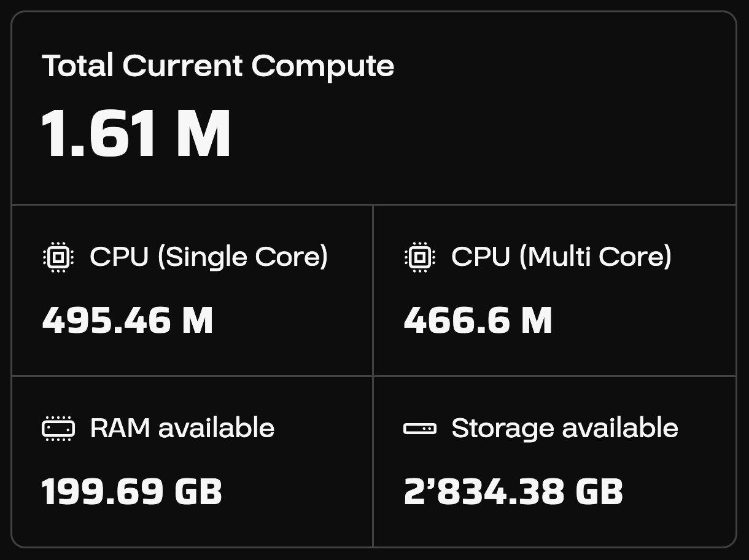Select the CPU (Single Core) label
This screenshot has height=560, width=749.
click(209, 257)
